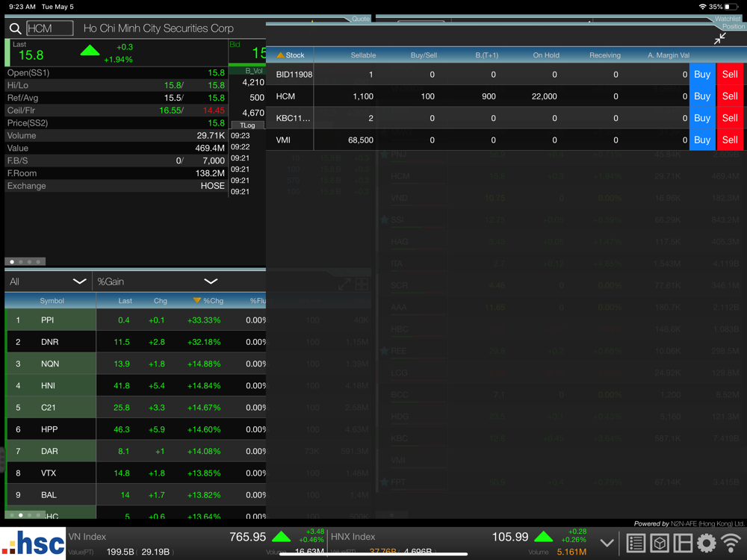Image resolution: width=747 pixels, height=560 pixels.
Task: Tap the dimmed grid icon in the gainers panel
Action: pyautogui.click(x=362, y=284)
